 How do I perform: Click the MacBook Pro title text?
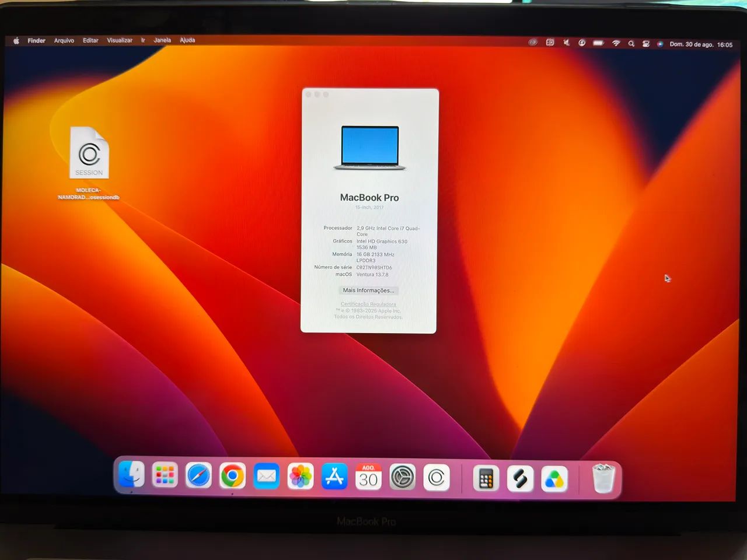point(369,198)
